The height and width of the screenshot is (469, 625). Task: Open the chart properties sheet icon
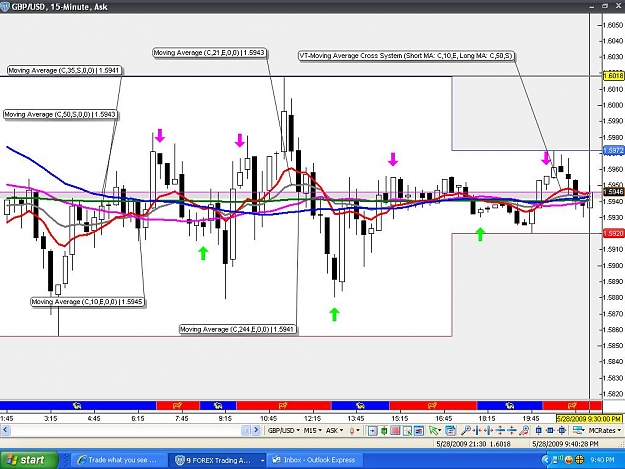click(x=450, y=430)
